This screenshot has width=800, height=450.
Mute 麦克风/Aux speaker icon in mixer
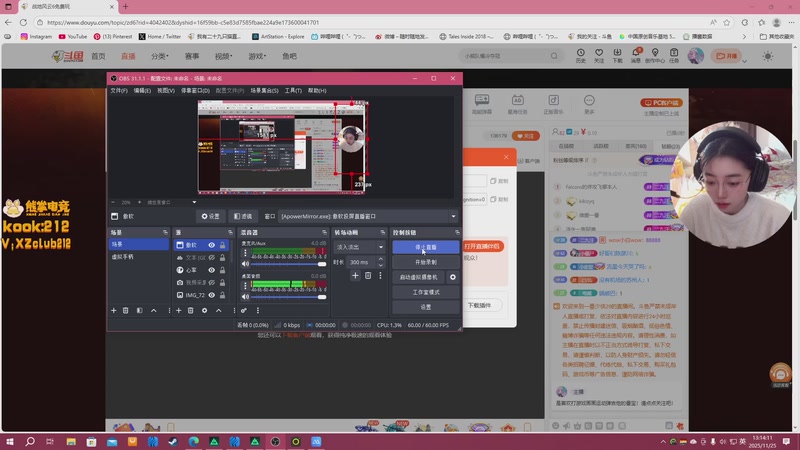tap(245, 264)
